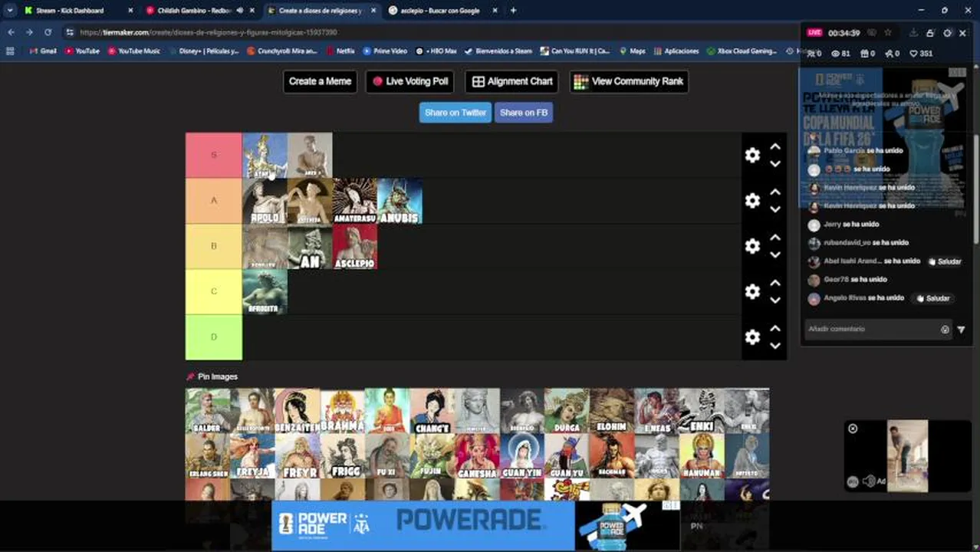Select the Apolo image in A tier

click(x=265, y=201)
